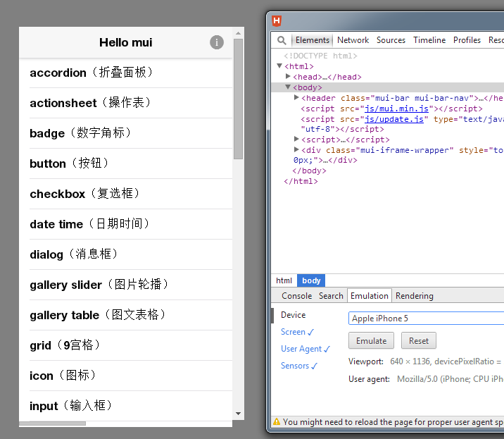Open the Sources tab

click(x=391, y=40)
